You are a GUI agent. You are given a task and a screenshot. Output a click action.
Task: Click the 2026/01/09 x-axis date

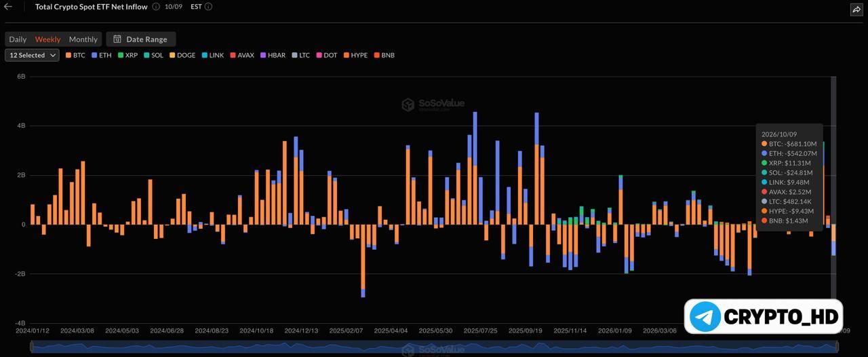(614, 331)
